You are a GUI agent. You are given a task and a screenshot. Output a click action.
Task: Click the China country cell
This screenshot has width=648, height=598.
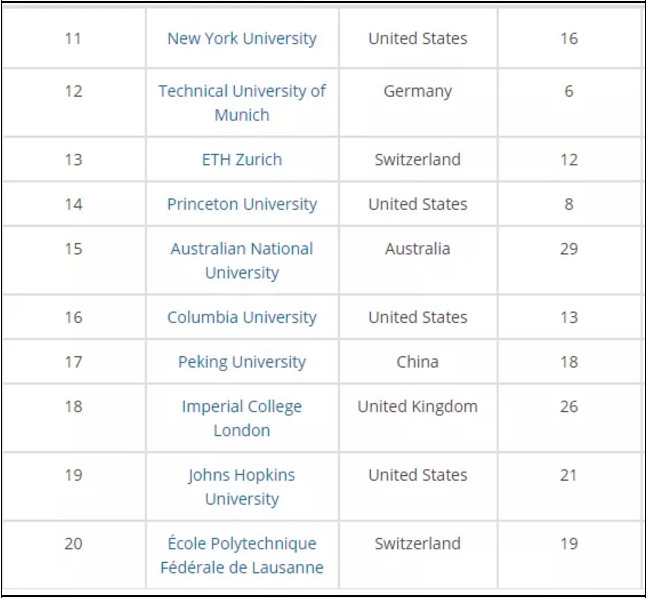pyautogui.click(x=418, y=363)
